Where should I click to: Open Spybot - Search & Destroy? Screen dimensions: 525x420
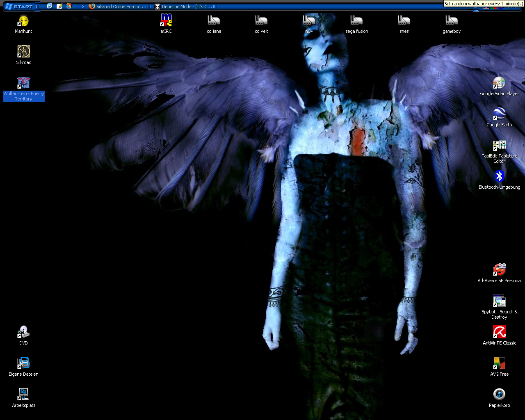point(499,301)
